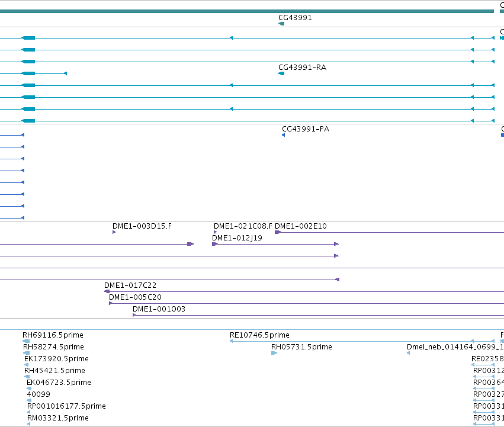Select the EK173920.5prime EST label
This screenshot has width=504, height=427.
[x=57, y=359]
